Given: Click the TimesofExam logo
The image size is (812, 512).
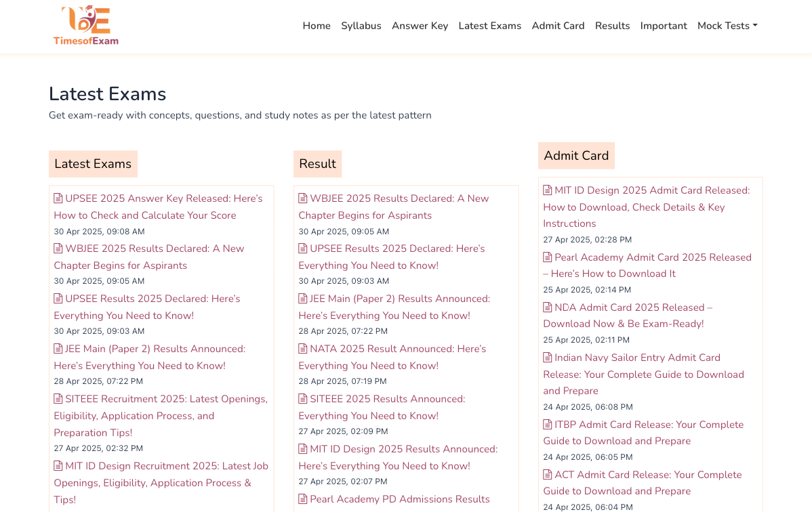Looking at the screenshot, I should (x=86, y=26).
